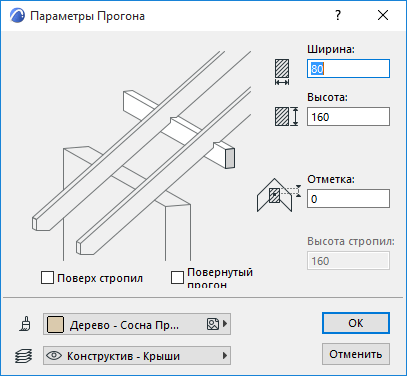Image resolution: width=407 pixels, height=376 pixels.
Task: Click the arrow on the material dropdown
Action: pyautogui.click(x=225, y=324)
